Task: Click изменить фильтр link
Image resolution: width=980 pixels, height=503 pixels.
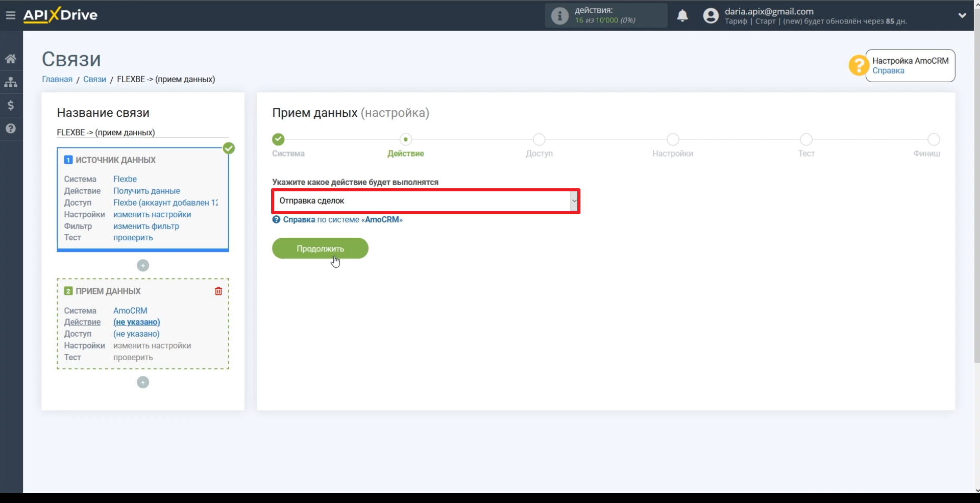Action: pyautogui.click(x=146, y=226)
